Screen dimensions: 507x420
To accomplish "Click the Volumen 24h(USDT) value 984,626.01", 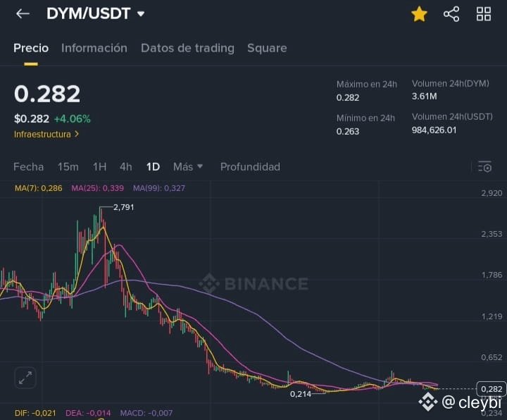I will [x=434, y=130].
